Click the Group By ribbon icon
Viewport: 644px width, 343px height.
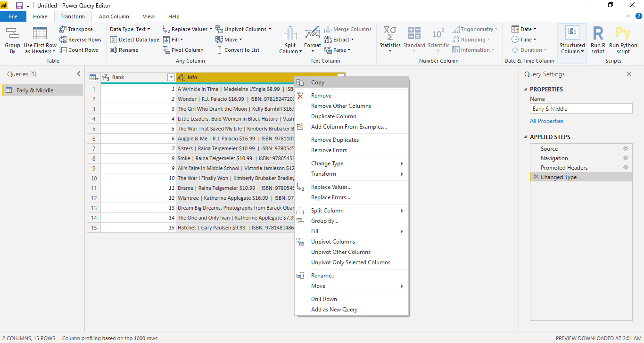tap(12, 40)
